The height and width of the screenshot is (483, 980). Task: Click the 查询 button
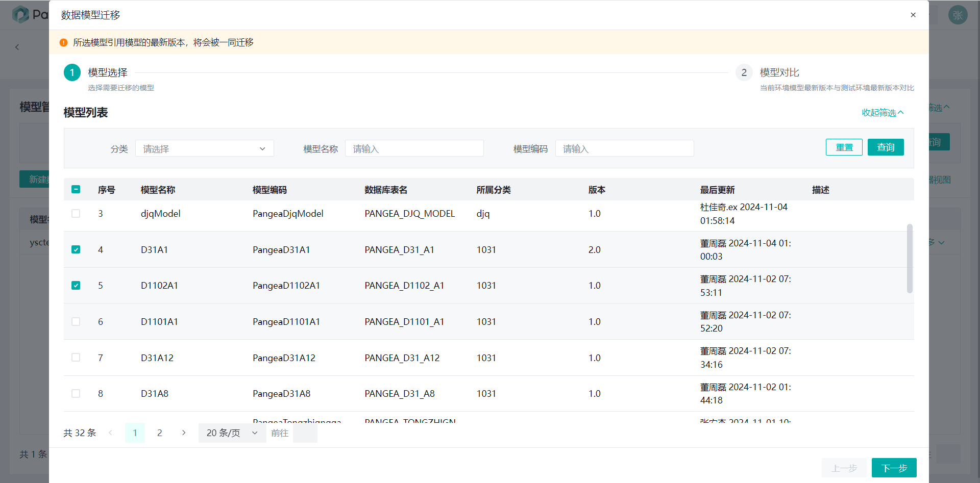click(x=886, y=147)
